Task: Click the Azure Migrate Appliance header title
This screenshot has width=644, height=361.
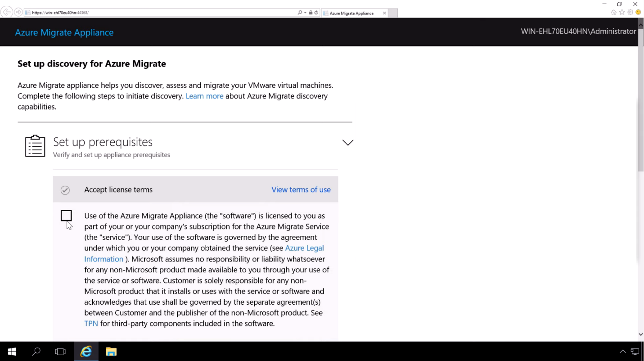Action: [64, 32]
